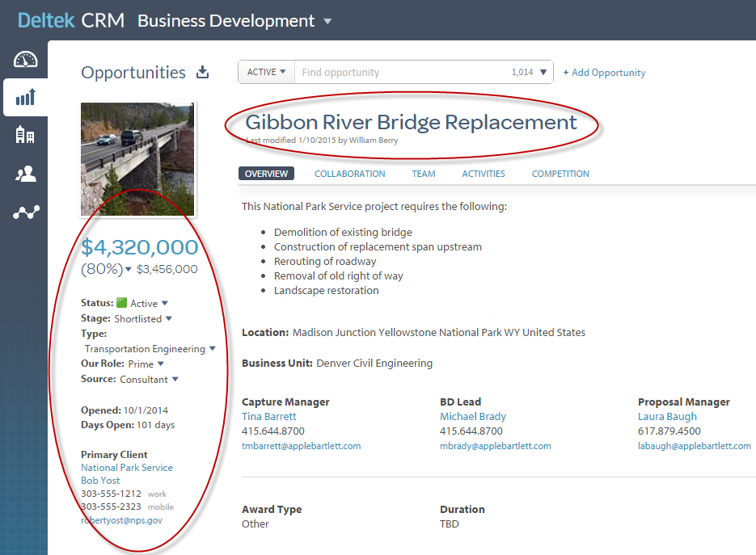756x555 pixels.
Task: Expand the opportunity list arrow next to 1,014
Action: pyautogui.click(x=543, y=73)
